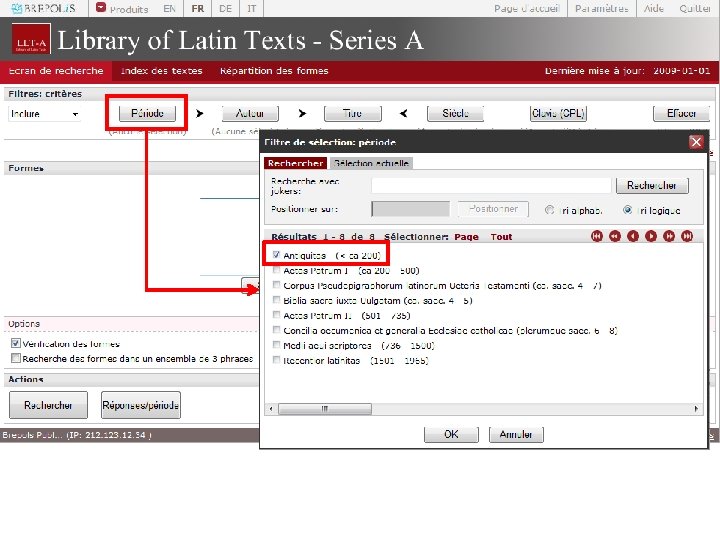Click Annuler to cancel dialog
This screenshot has height=540, width=720.
pos(516,434)
